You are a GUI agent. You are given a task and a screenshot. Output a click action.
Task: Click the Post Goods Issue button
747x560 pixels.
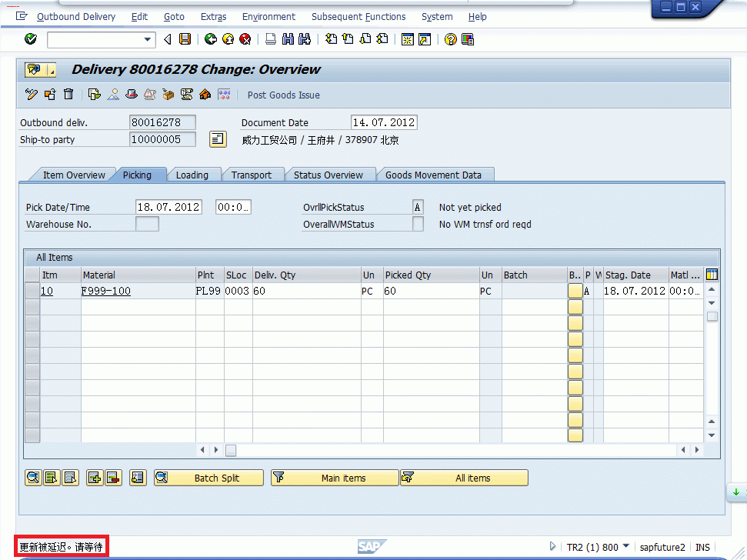283,95
